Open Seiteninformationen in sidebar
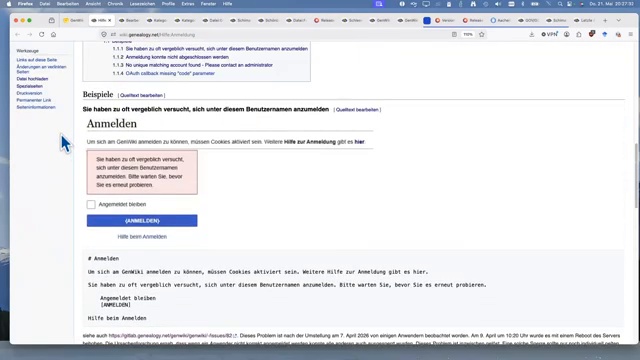The width and height of the screenshot is (640, 360). pyautogui.click(x=36, y=107)
